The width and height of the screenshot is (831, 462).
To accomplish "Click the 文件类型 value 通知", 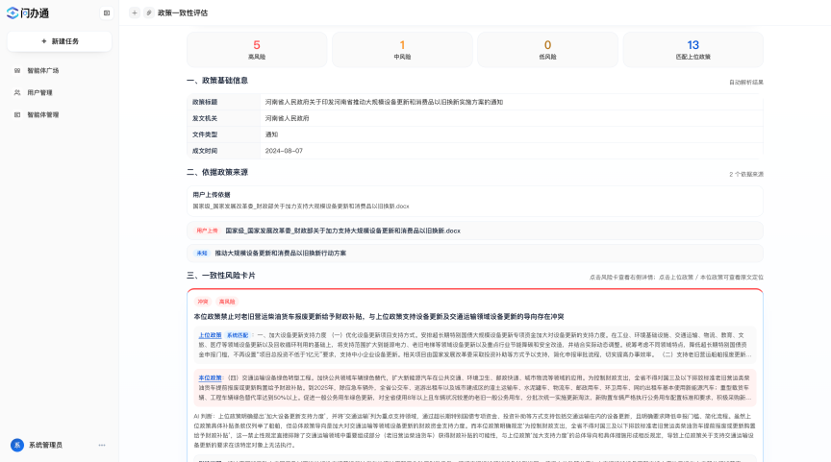I will (x=271, y=135).
